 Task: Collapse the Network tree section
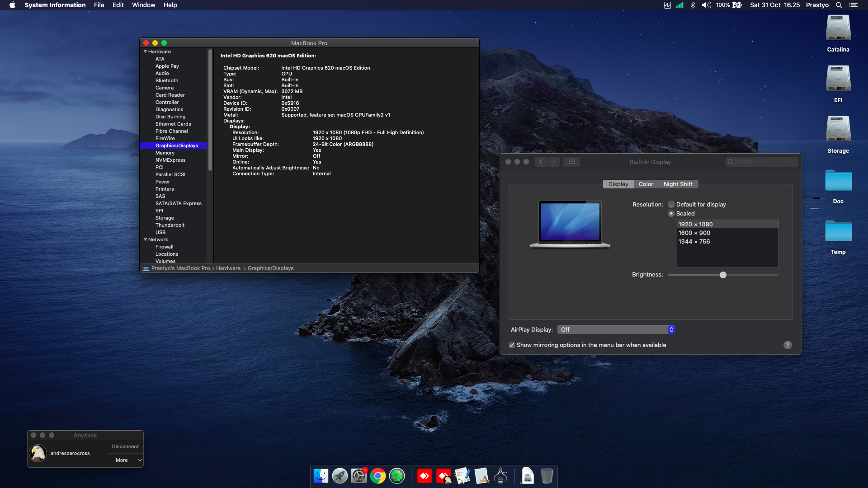tap(145, 239)
